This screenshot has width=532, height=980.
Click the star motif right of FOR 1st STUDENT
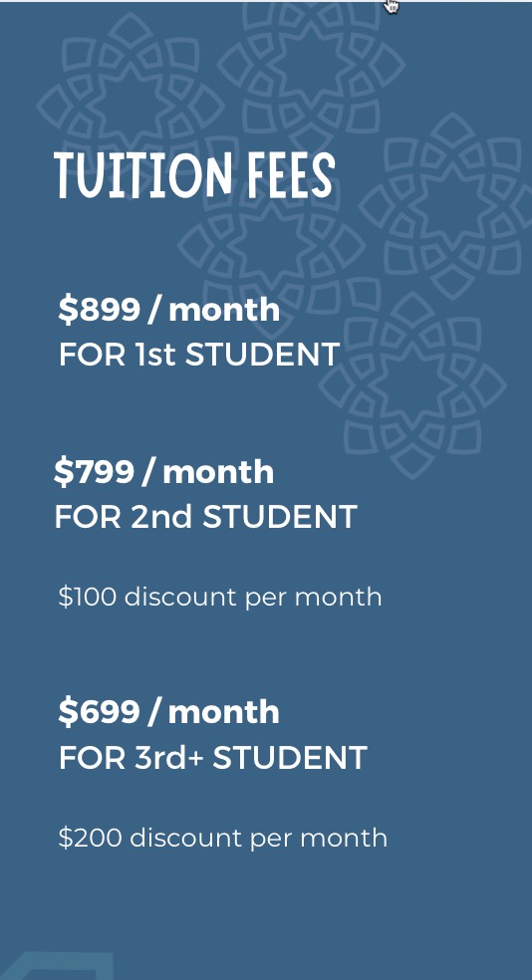pos(412,385)
